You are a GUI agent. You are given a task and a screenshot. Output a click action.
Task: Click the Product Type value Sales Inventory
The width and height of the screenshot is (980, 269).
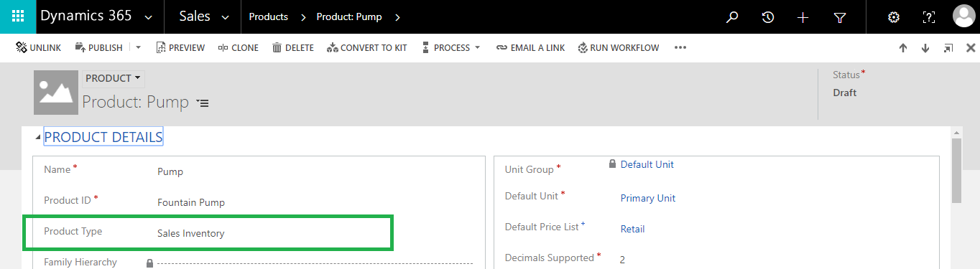point(191,233)
